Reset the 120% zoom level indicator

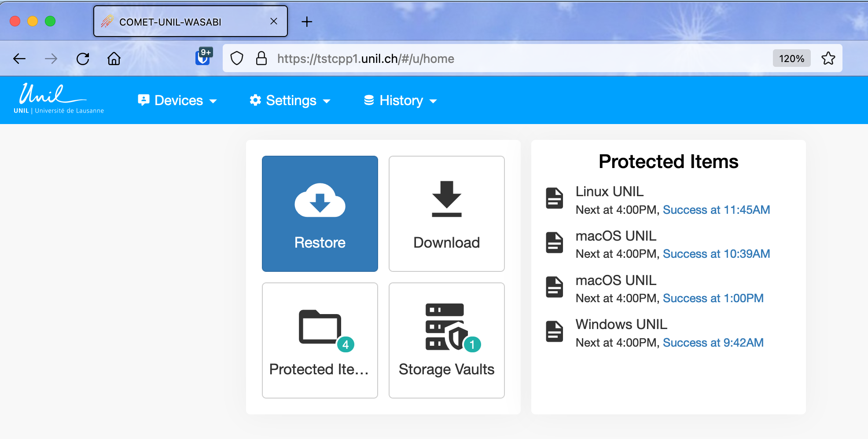(x=791, y=59)
